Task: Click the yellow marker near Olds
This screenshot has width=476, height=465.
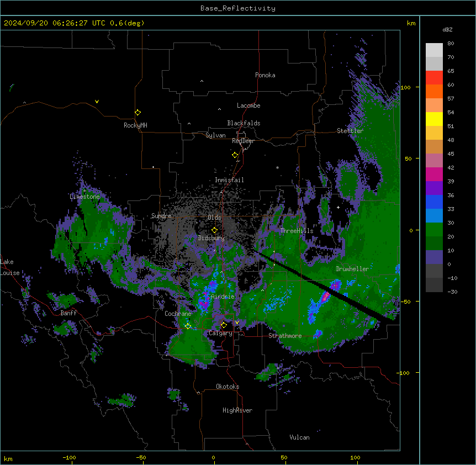Action: [214, 230]
